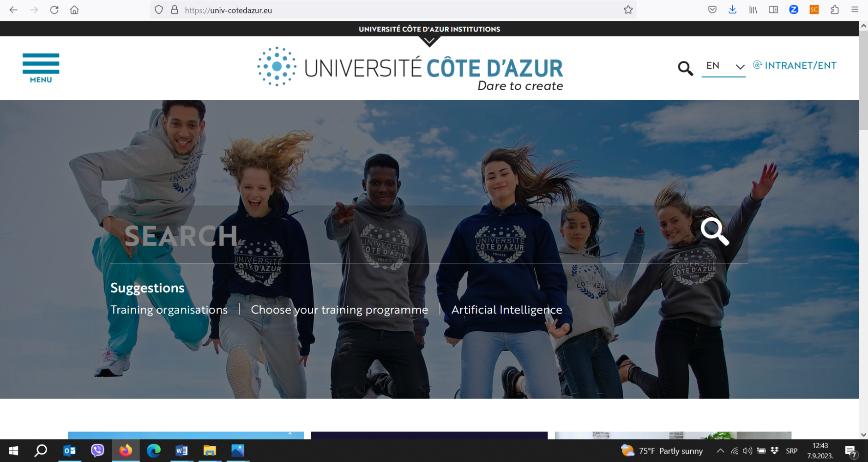
Task: Open Outlook from the taskbar
Action: 70,450
